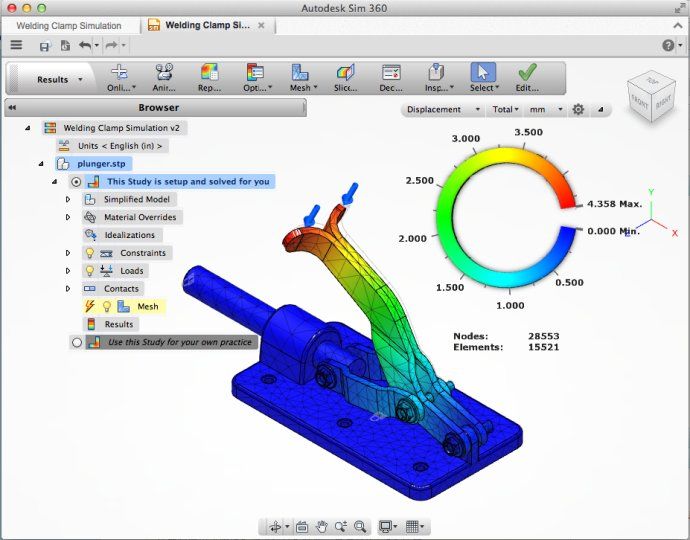The width and height of the screenshot is (690, 540).
Task: Open the Results workspace dropdown
Action: pyautogui.click(x=59, y=80)
